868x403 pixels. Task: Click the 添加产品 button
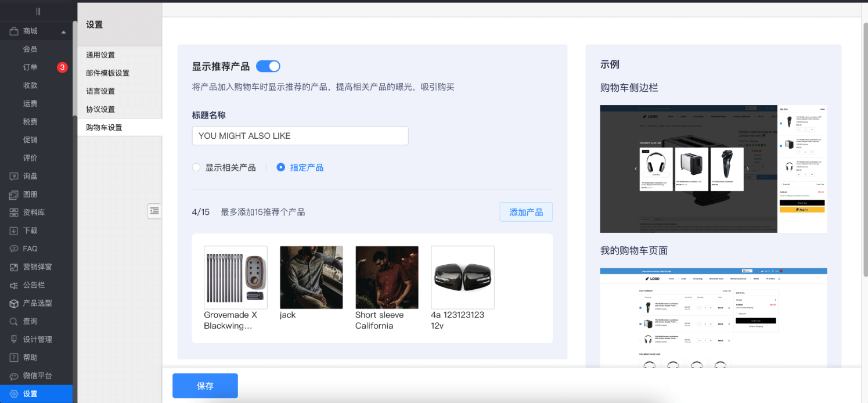[526, 212]
